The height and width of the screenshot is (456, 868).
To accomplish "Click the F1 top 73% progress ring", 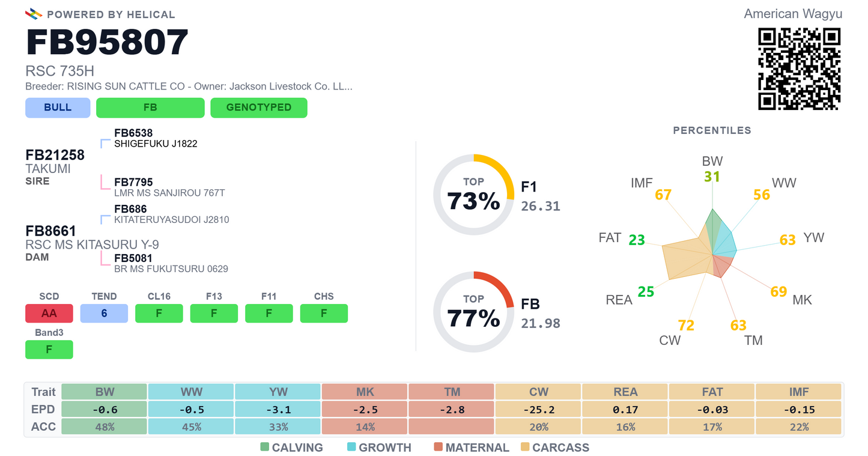I will [x=473, y=195].
